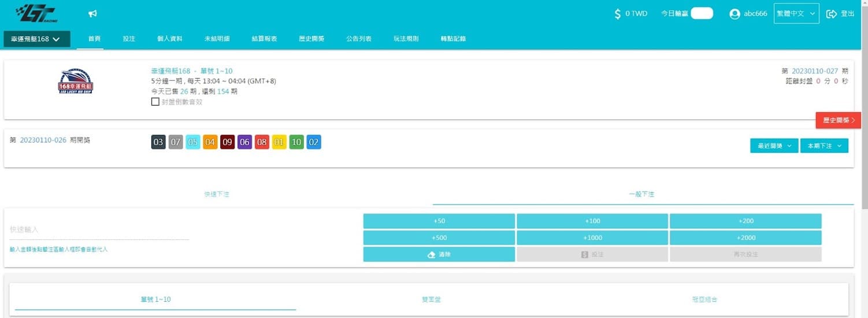Click the grey 投注 bet button
868x318 pixels.
point(592,254)
